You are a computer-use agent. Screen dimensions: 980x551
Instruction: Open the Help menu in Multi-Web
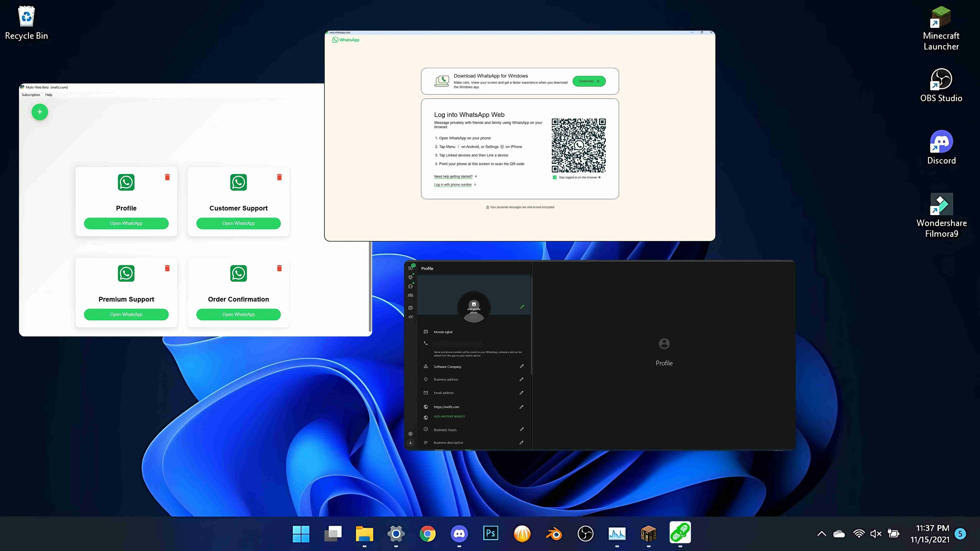49,95
